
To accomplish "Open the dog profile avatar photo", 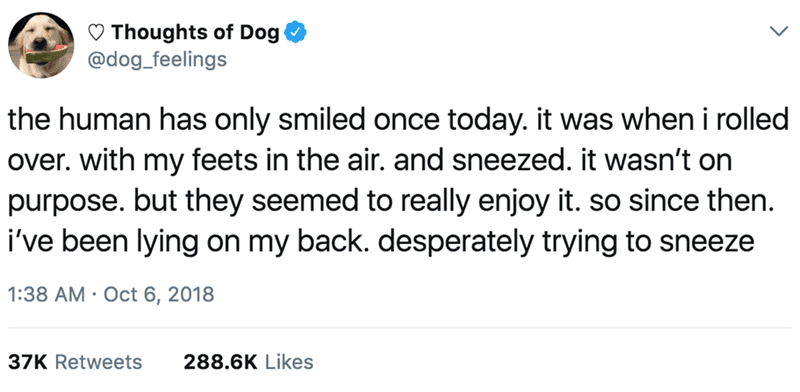I will [41, 45].
